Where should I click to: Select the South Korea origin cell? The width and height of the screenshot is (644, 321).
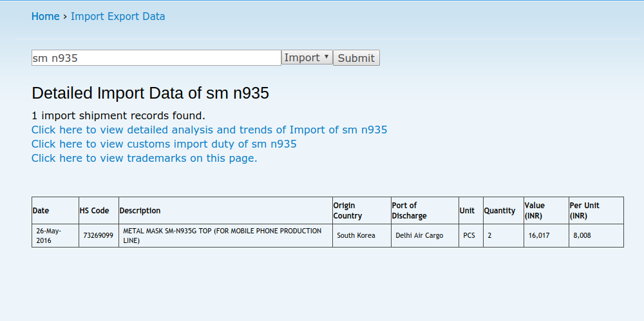coord(356,236)
